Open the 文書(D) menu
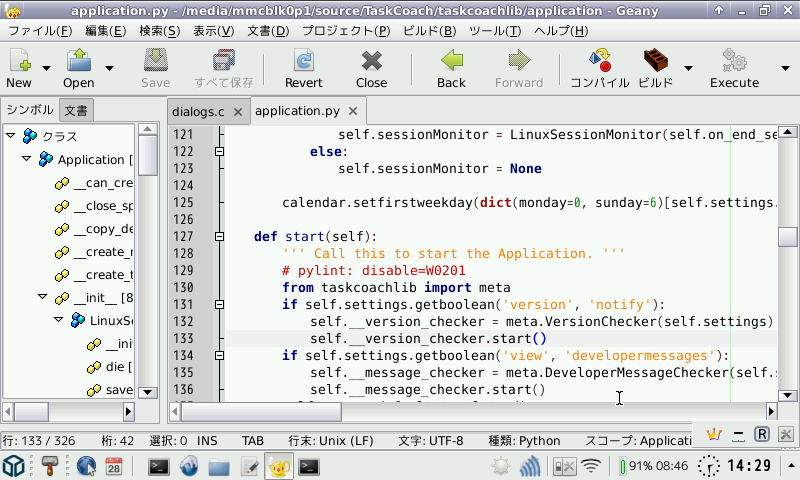This screenshot has width=800, height=480. pyautogui.click(x=268, y=31)
